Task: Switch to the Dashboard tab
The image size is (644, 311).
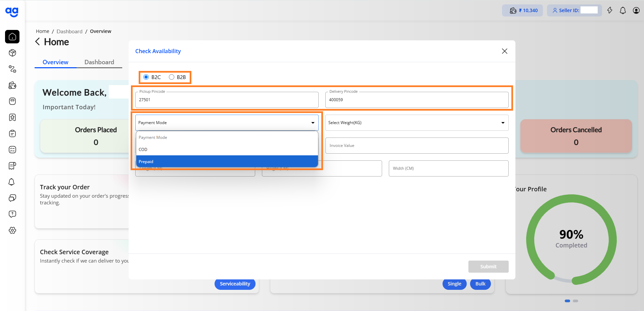Action: point(99,62)
